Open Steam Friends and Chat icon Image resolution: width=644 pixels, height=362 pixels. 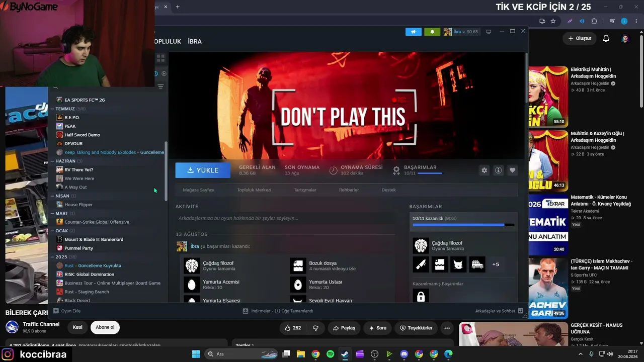(x=520, y=311)
